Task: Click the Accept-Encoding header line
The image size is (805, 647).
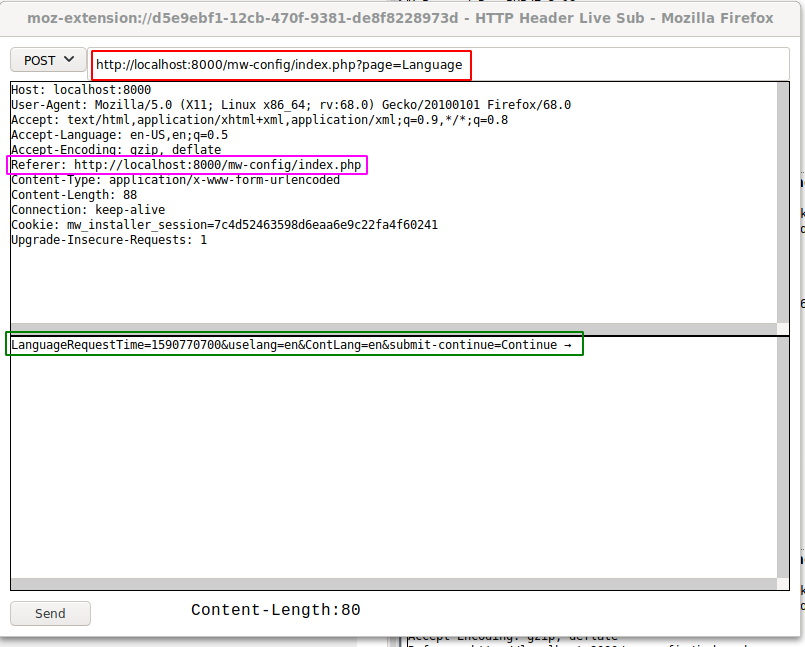Action: [x=116, y=150]
